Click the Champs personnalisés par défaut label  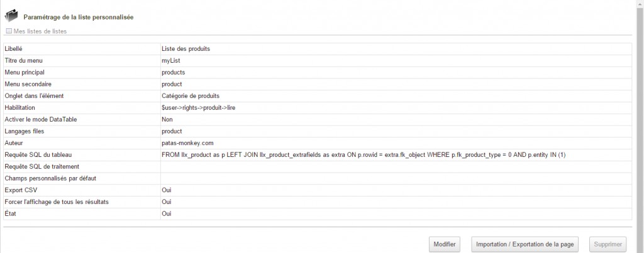pyautogui.click(x=46, y=178)
